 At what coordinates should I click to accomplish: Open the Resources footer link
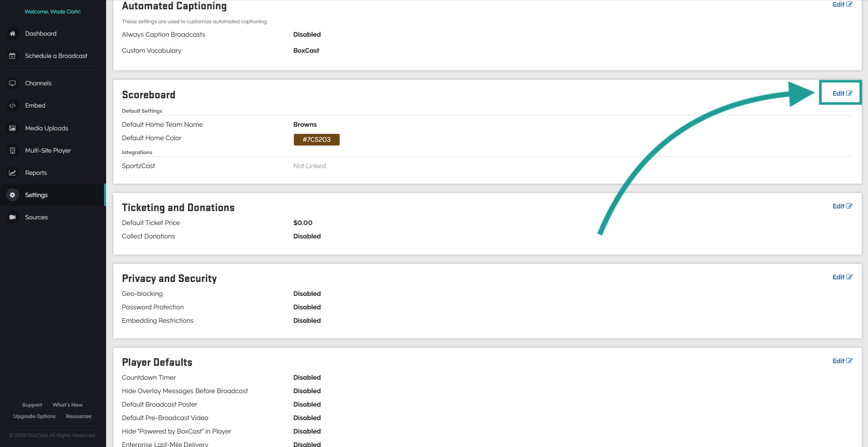pos(79,416)
